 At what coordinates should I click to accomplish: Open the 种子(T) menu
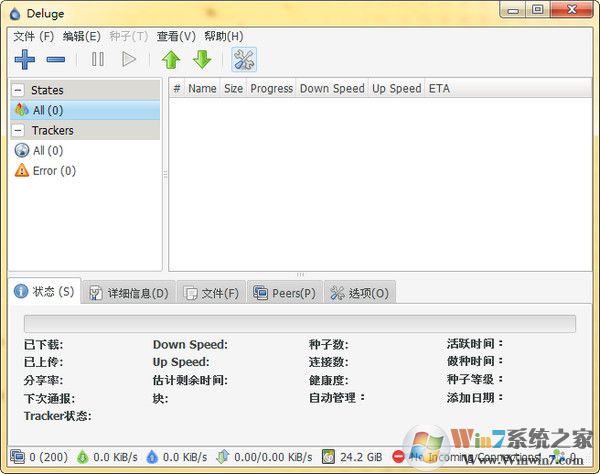129,36
